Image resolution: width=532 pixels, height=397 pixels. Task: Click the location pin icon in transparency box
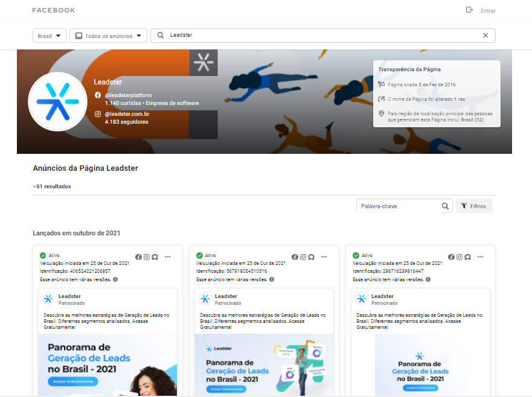pos(382,113)
